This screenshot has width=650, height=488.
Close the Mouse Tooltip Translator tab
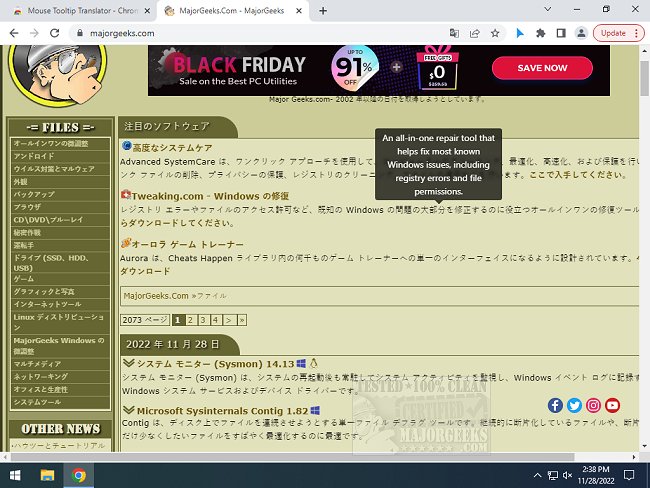pyautogui.click(x=147, y=11)
